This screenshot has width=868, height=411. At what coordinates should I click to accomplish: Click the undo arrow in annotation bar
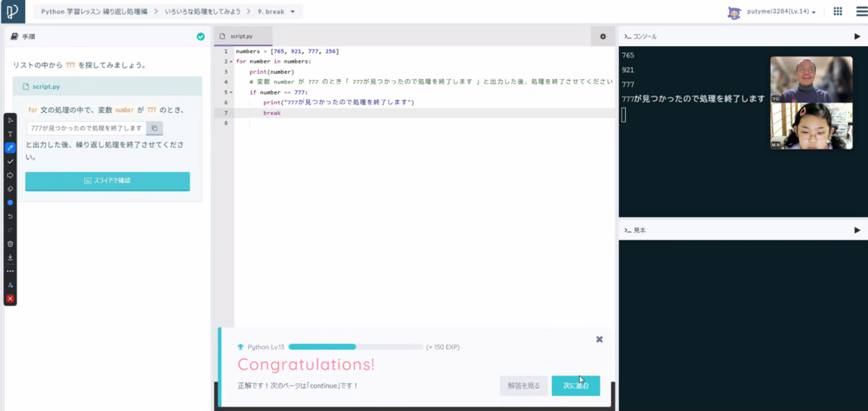tap(10, 215)
